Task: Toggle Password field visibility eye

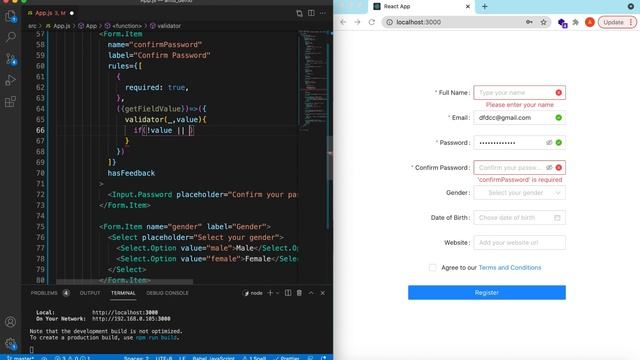Action: (x=549, y=142)
